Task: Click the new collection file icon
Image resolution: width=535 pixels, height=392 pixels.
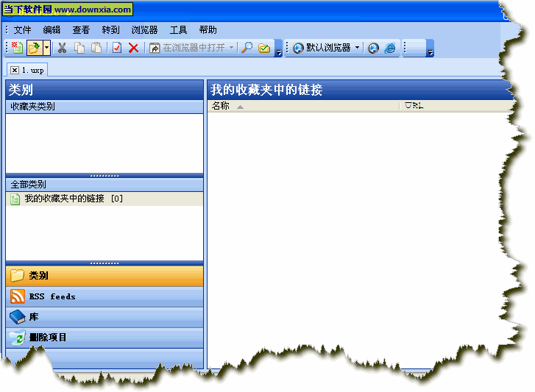Action: click(17, 48)
